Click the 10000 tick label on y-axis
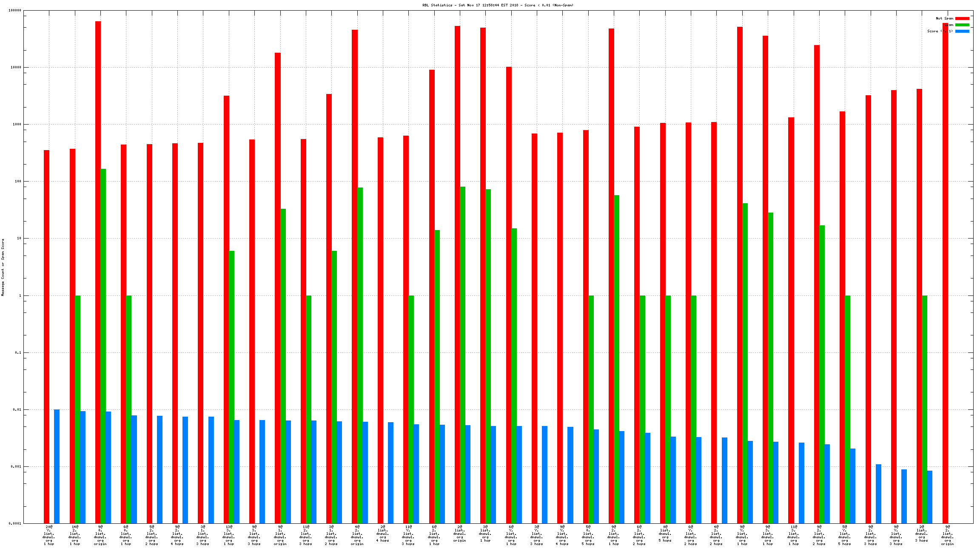The width and height of the screenshot is (980, 551). pos(15,68)
